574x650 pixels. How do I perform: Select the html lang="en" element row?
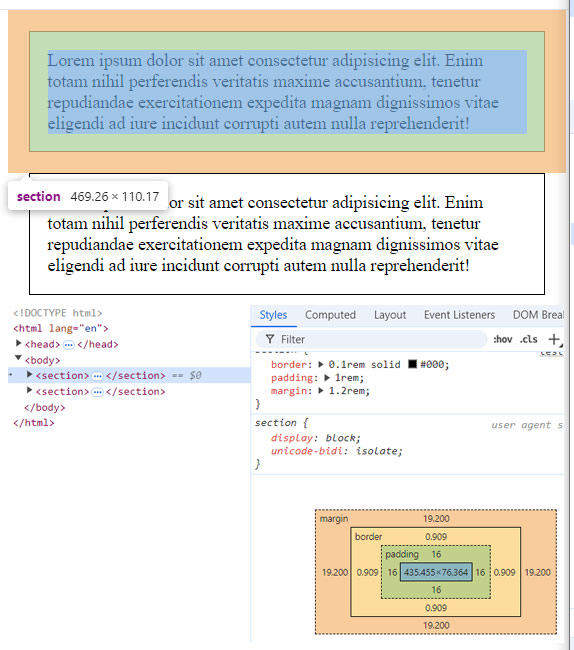(x=61, y=329)
